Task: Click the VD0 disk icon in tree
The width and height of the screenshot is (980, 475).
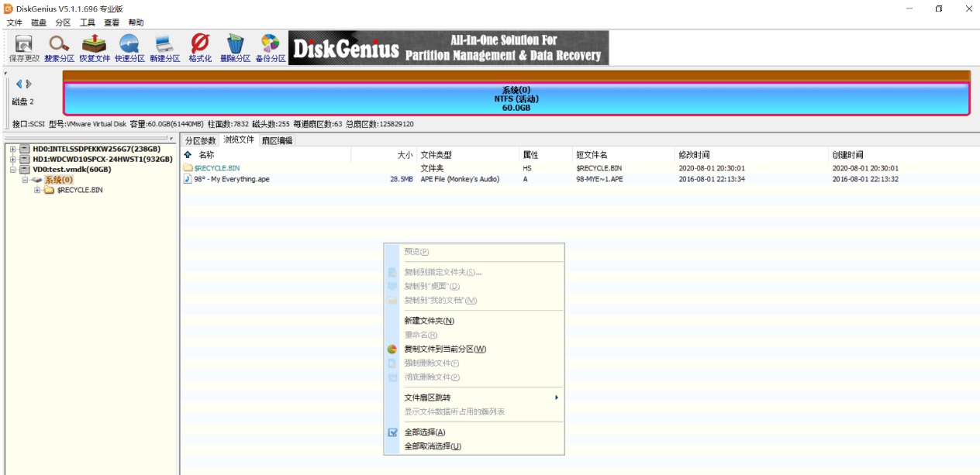Action: tap(25, 169)
